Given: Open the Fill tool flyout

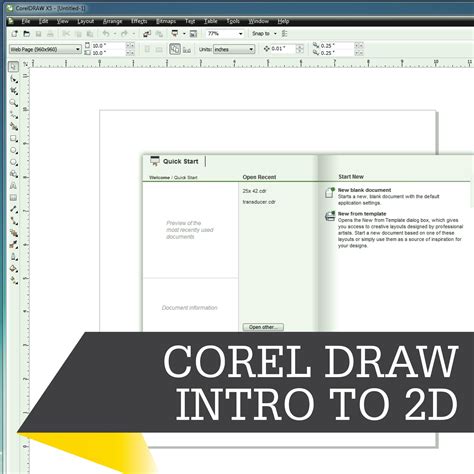Looking at the screenshot, I should pos(14,268).
